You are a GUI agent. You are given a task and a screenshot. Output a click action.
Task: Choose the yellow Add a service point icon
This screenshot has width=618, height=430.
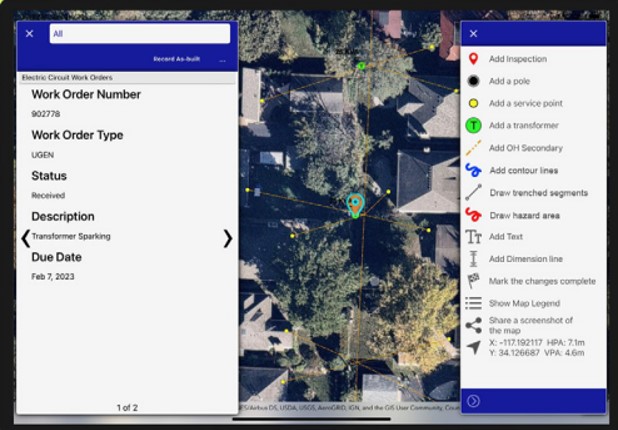click(x=473, y=103)
